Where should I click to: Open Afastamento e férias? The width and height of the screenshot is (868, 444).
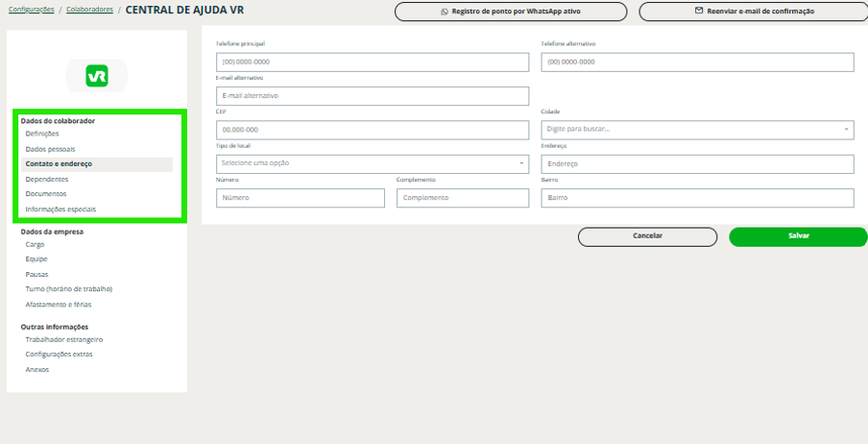click(x=59, y=305)
